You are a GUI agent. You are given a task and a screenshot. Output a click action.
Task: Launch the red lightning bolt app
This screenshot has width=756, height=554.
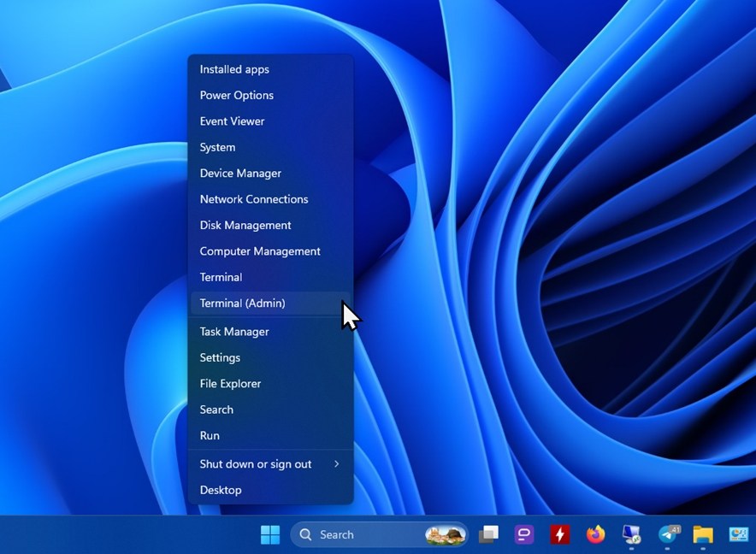[x=560, y=534]
